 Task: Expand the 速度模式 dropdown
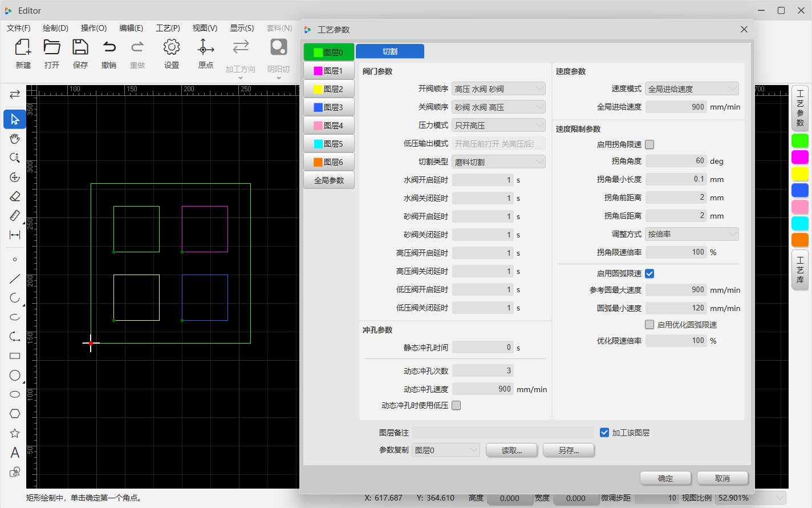pos(692,88)
